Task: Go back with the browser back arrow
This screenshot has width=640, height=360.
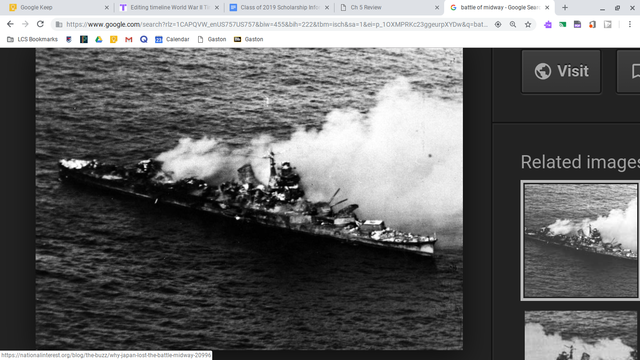Action: 10,24
